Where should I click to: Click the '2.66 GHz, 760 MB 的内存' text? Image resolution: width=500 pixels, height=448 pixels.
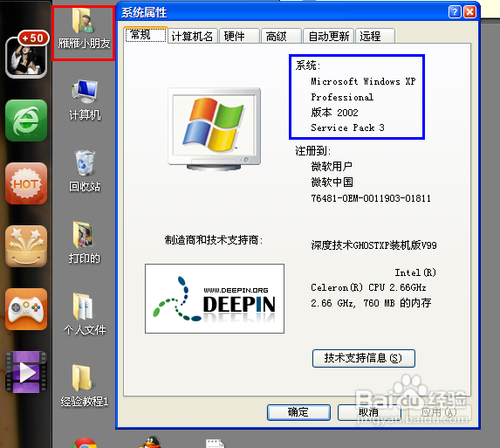pos(371,303)
